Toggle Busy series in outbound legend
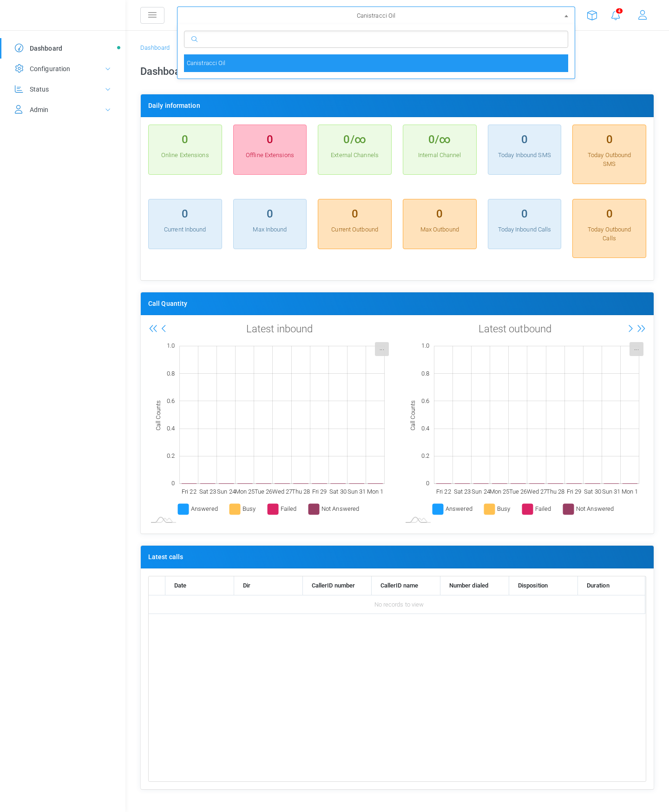Image resolution: width=669 pixels, height=812 pixels. (497, 509)
